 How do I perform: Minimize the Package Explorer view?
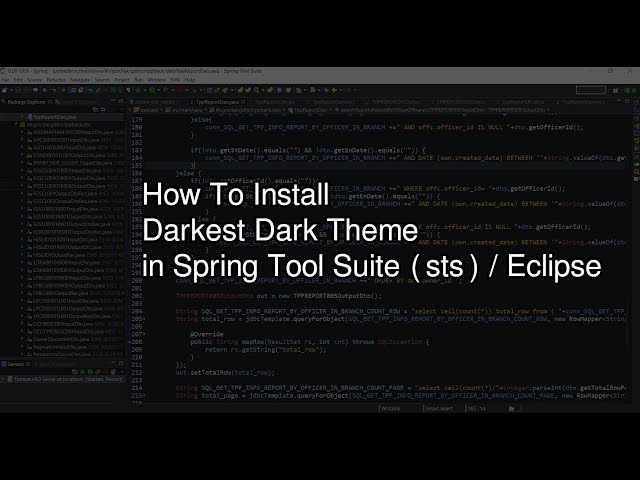(113, 101)
